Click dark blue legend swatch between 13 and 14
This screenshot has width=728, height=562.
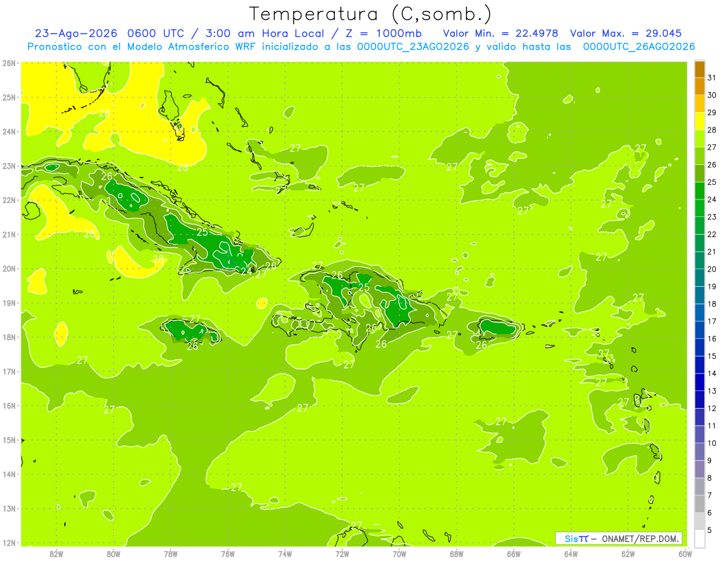point(699,382)
